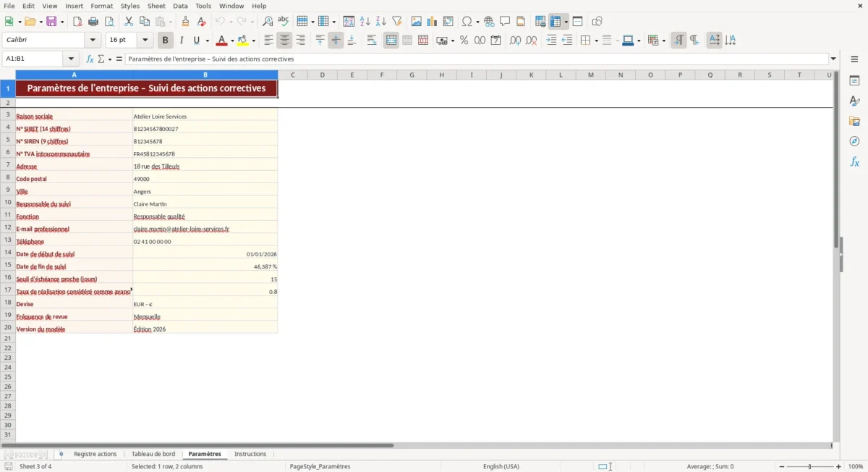Click PageStyle_Paramètres in the status bar
868x472 pixels.
(320, 467)
